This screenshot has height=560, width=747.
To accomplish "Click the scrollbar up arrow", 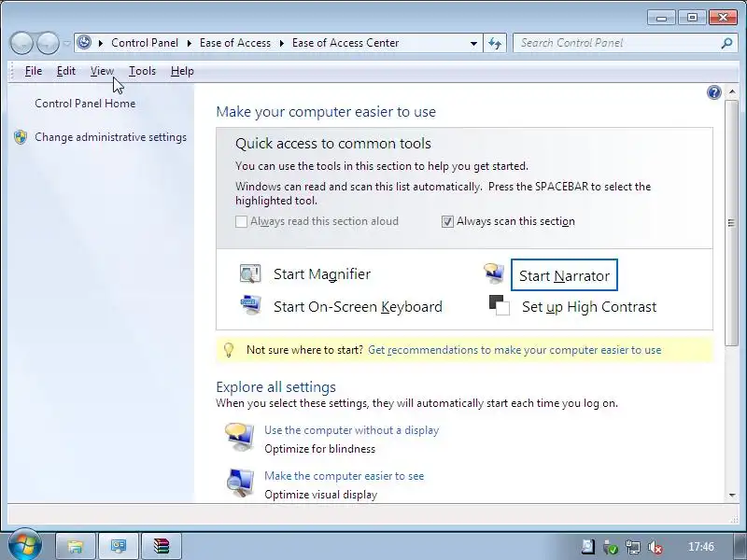I will [x=732, y=91].
